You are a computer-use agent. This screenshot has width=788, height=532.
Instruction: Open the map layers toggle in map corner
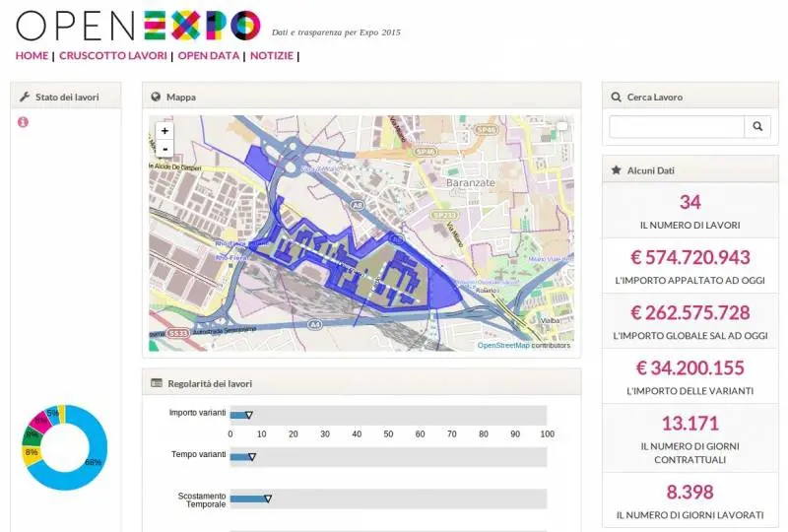pyautogui.click(x=562, y=126)
